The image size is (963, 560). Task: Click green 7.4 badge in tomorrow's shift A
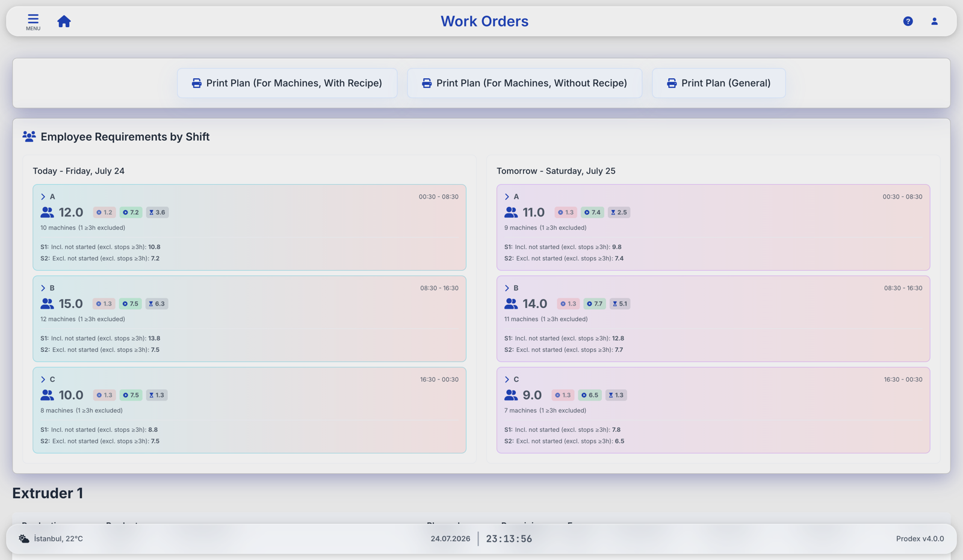tap(593, 212)
